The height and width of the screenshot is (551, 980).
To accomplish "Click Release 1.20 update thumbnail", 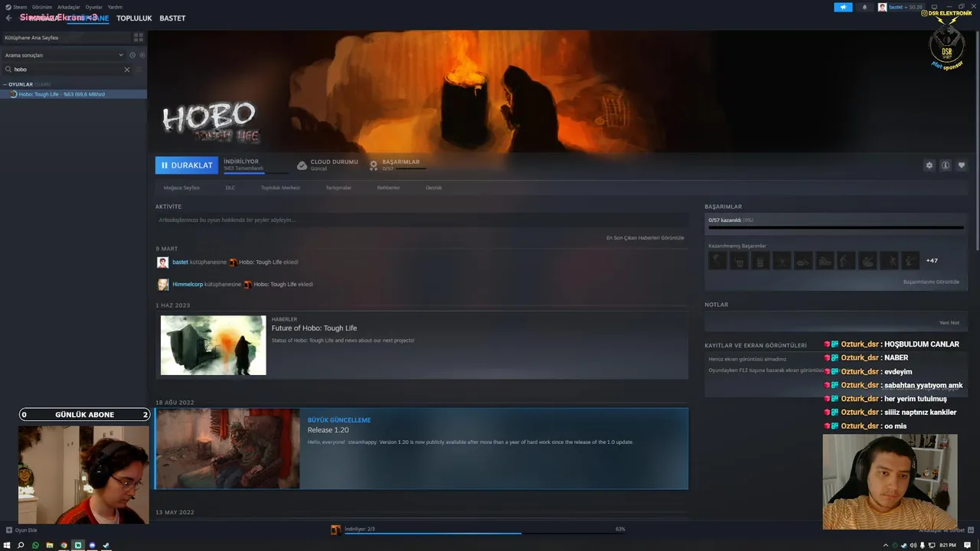I will [x=227, y=448].
